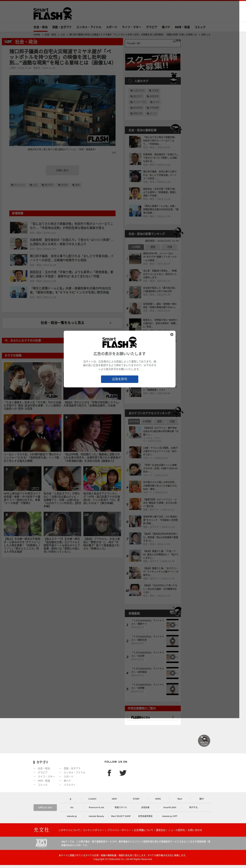Open the 自治体が指定した「暴力団の街」 ranking article

point(153,292)
